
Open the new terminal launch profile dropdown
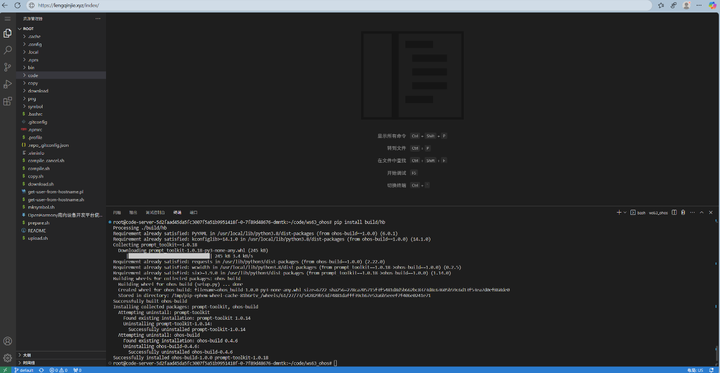point(625,213)
